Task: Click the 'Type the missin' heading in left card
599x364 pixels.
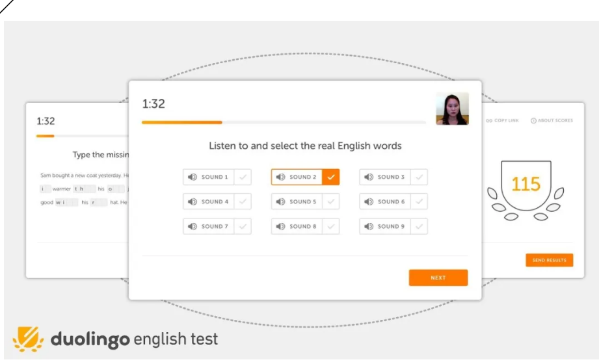Action: pos(101,155)
